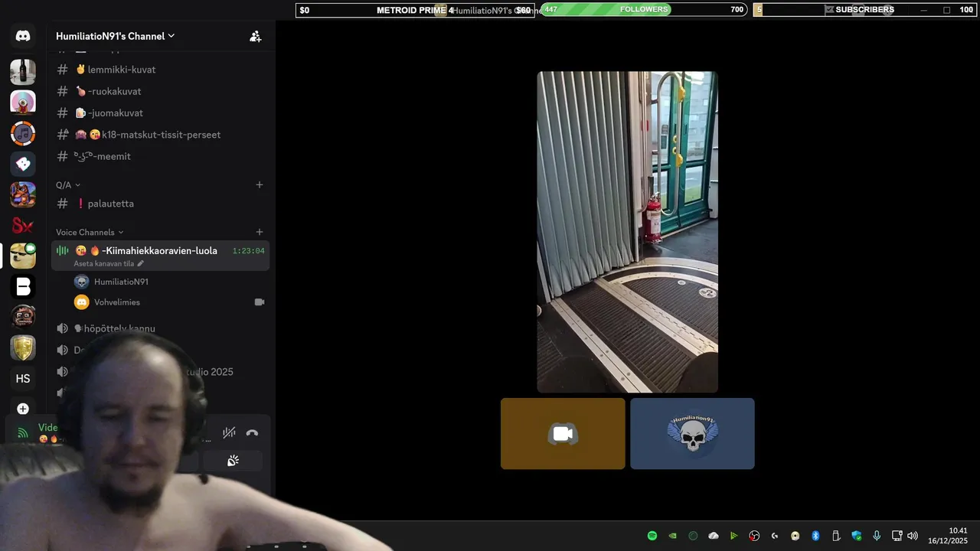The width and height of the screenshot is (980, 551).
Task: Open the pink disc server icon
Action: (23, 103)
